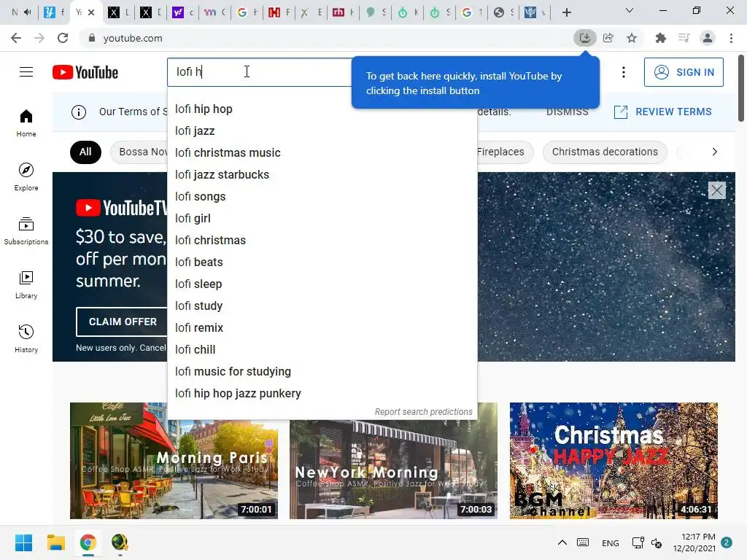Select the 'lofi girl' suggestion
The image size is (747, 560).
[x=322, y=219]
